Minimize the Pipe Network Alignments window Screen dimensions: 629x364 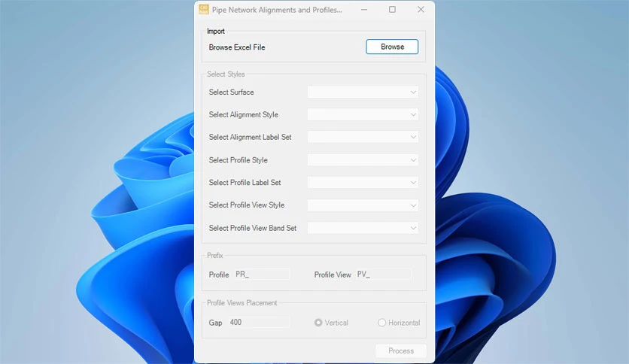pyautogui.click(x=364, y=10)
